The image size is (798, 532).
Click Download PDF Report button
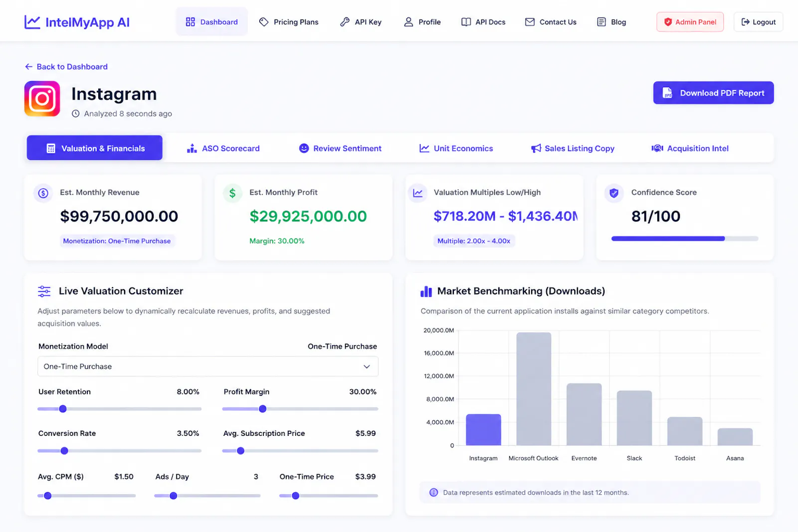click(713, 93)
